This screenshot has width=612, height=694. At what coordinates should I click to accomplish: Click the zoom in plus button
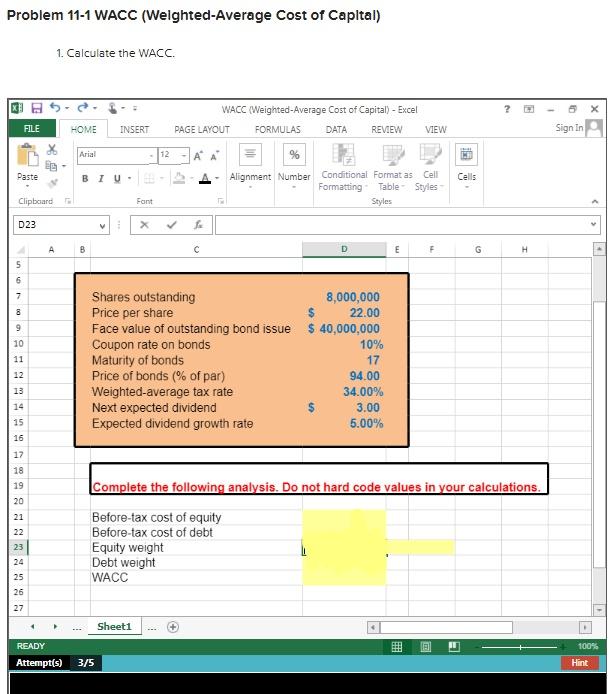[x=563, y=647]
